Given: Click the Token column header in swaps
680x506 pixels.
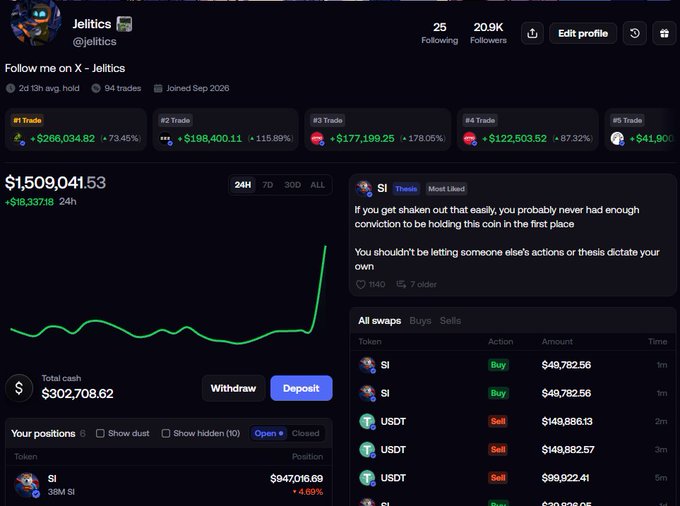Looking at the screenshot, I should [x=370, y=342].
